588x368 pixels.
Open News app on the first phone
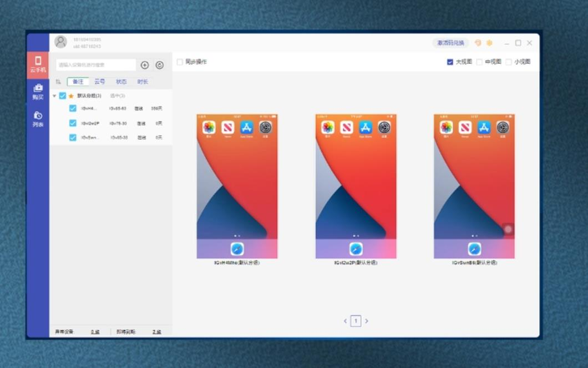click(227, 128)
